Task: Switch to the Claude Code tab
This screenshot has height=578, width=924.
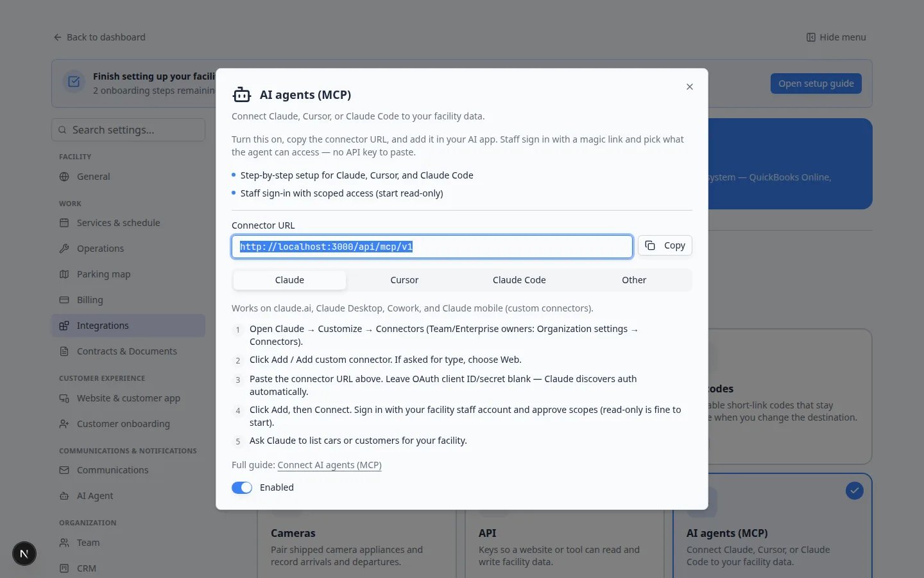Action: click(519, 280)
